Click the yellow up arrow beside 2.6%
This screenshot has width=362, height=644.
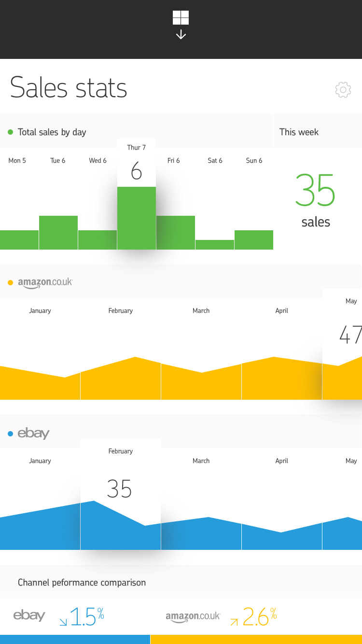pos(234,622)
